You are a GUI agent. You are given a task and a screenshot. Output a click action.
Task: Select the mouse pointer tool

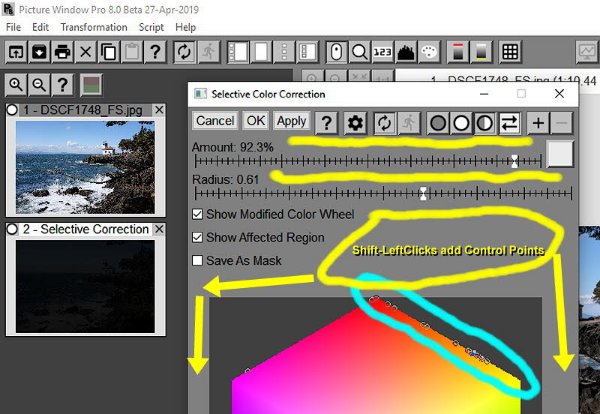336,52
